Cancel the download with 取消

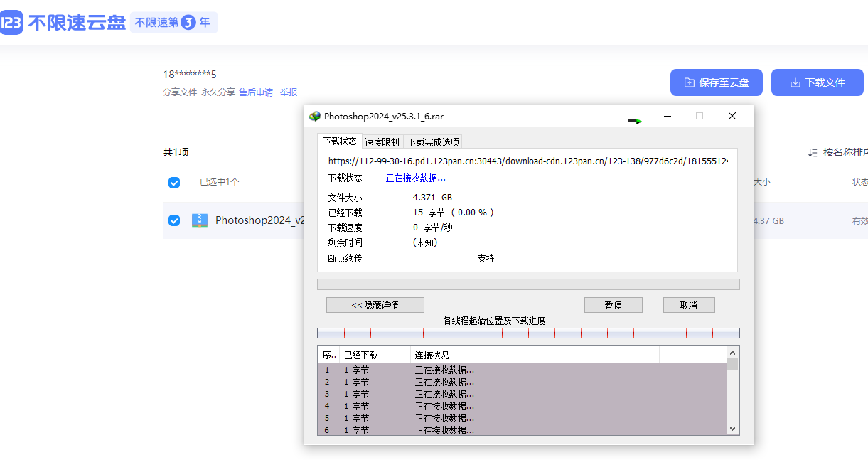point(689,305)
